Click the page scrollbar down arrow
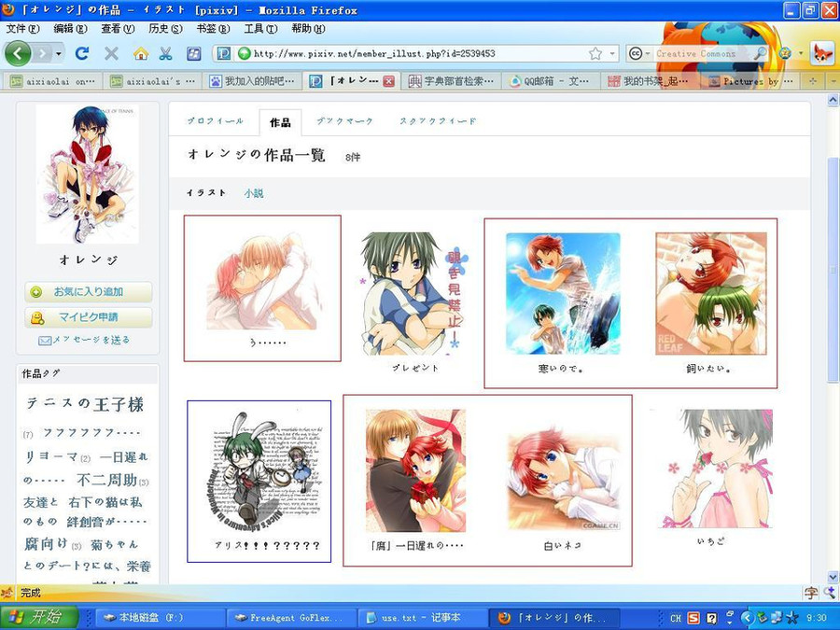Viewport: 840px width, 630px height. [x=833, y=577]
